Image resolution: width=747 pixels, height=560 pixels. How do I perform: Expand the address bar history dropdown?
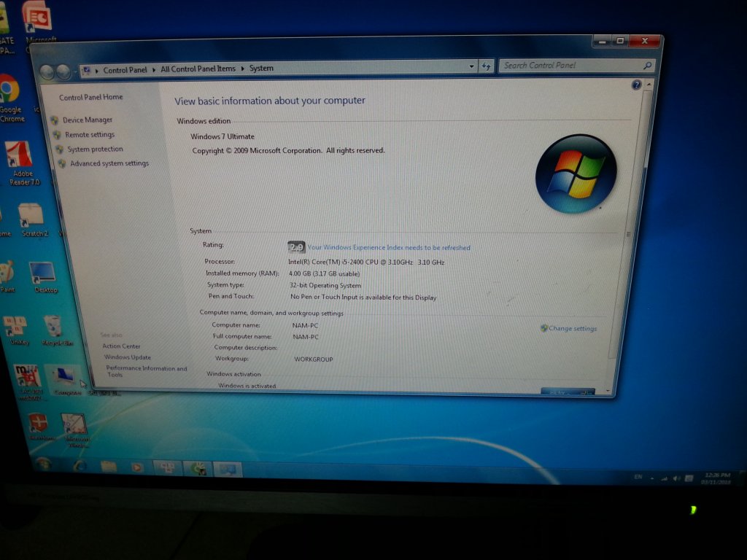[x=471, y=66]
